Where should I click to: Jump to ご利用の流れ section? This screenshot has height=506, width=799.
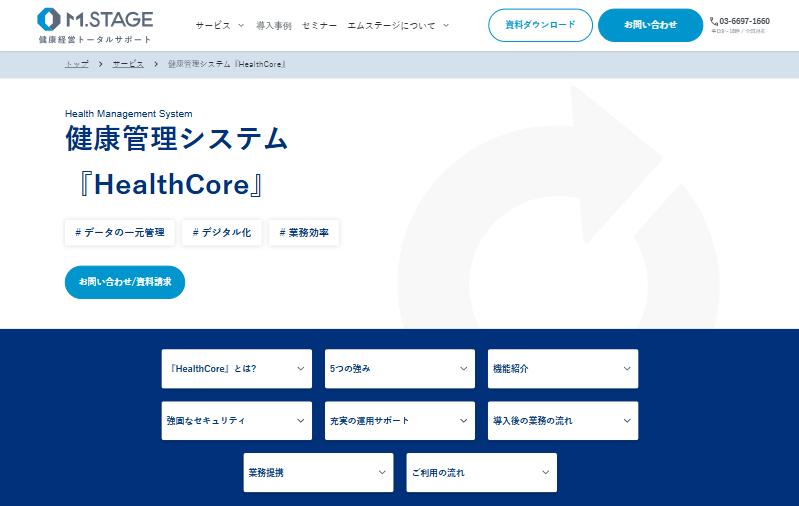point(482,472)
